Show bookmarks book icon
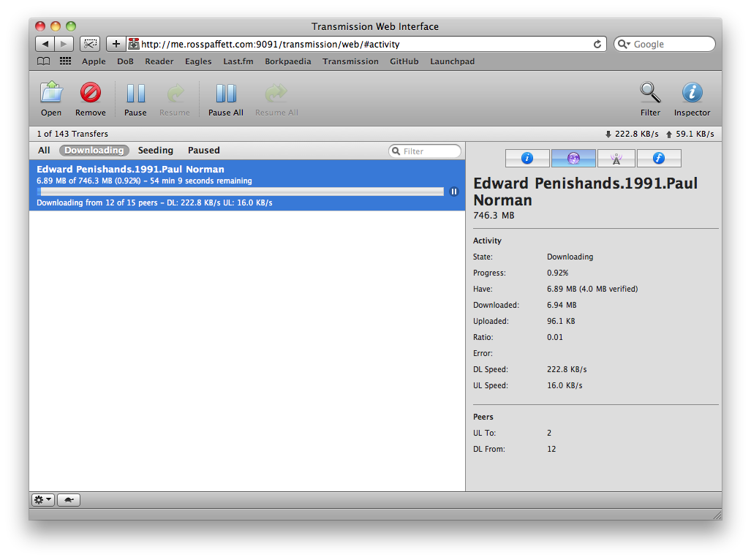Image resolution: width=751 pixels, height=560 pixels. pos(44,61)
